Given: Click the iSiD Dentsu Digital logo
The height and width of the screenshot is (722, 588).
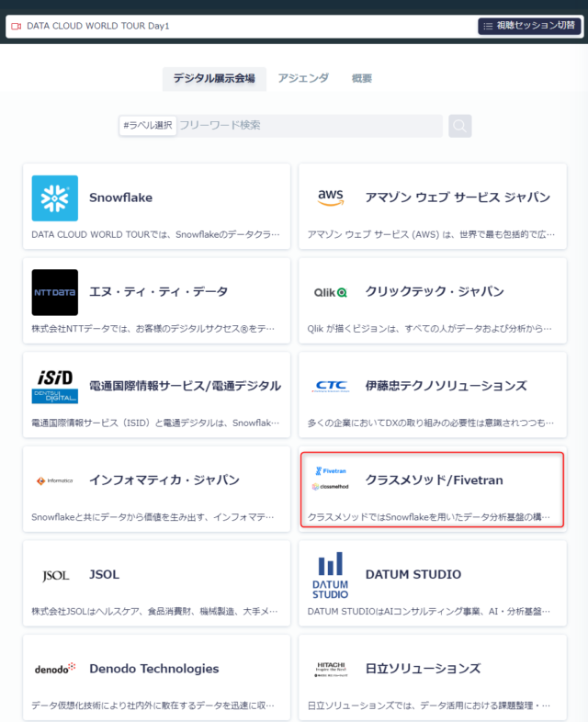Looking at the screenshot, I should pos(55,387).
